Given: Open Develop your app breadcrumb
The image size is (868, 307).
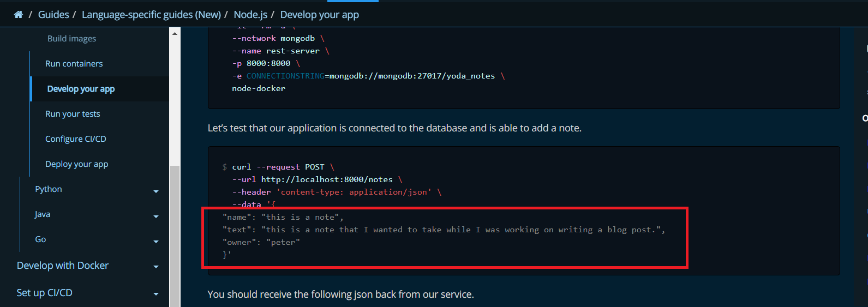Looking at the screenshot, I should [320, 15].
